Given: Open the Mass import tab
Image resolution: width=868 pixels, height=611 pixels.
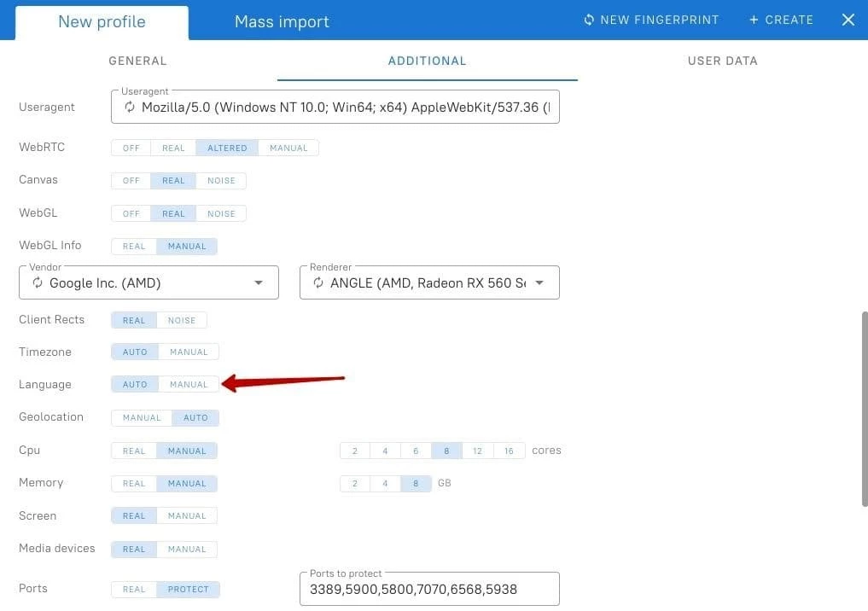Looking at the screenshot, I should [x=282, y=22].
